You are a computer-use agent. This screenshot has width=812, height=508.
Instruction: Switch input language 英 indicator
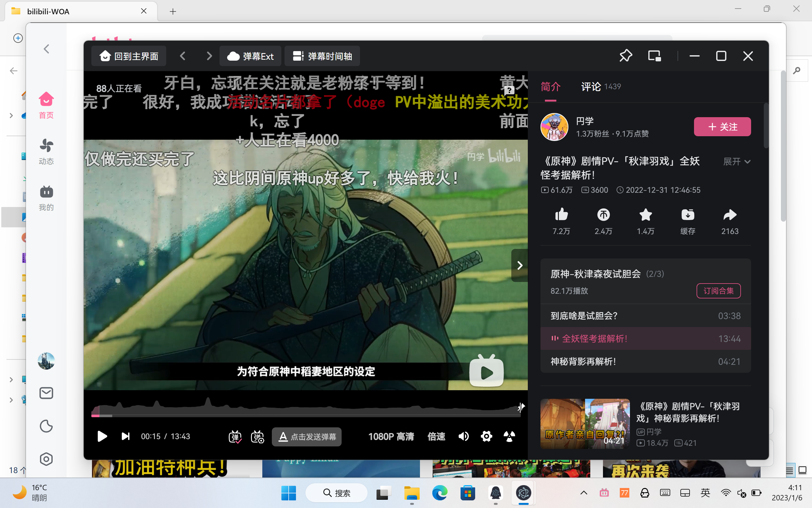click(705, 493)
